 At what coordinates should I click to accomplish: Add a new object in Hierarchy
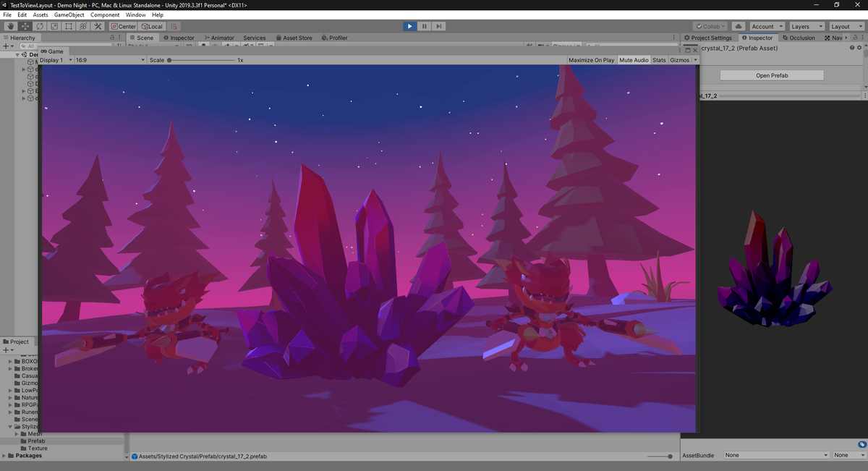[7, 46]
